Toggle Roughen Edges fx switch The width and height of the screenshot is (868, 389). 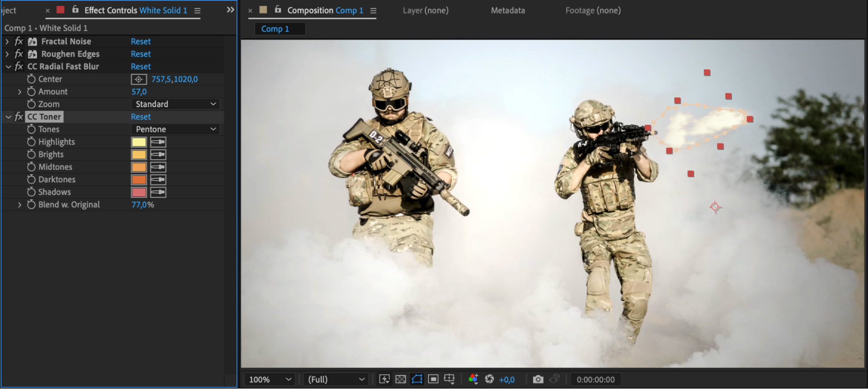19,54
